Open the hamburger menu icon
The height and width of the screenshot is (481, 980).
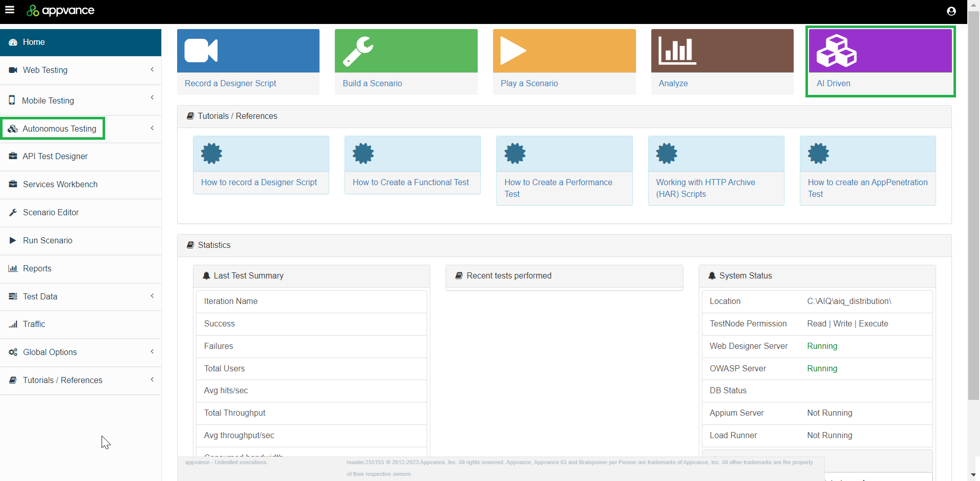point(10,10)
